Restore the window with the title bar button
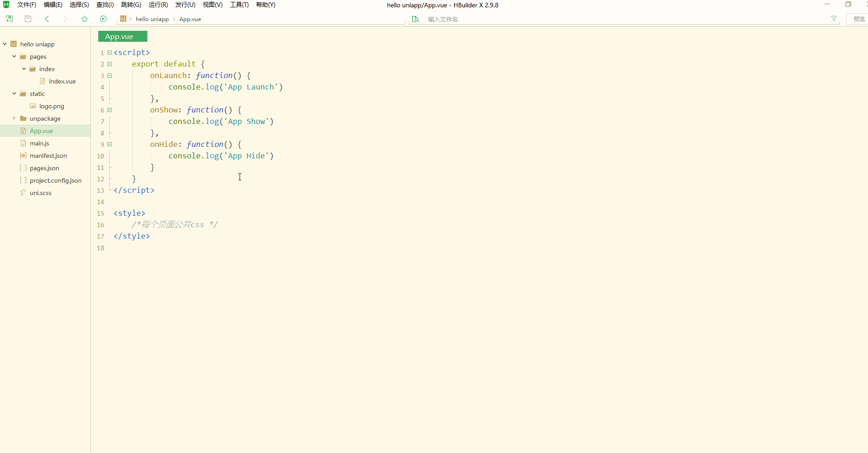868x453 pixels. (x=848, y=5)
